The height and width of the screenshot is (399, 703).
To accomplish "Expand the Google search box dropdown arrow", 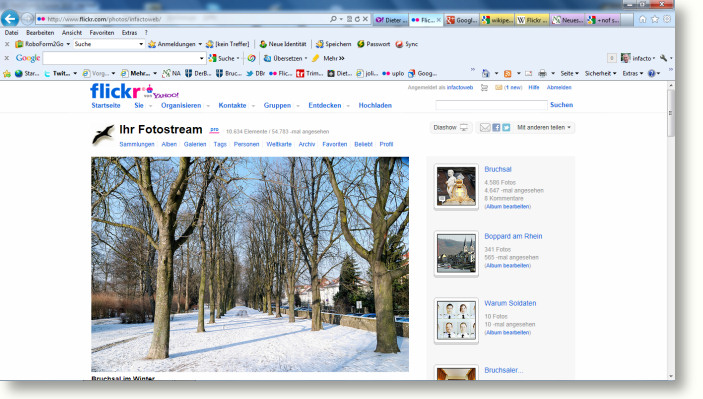I will tap(201, 58).
